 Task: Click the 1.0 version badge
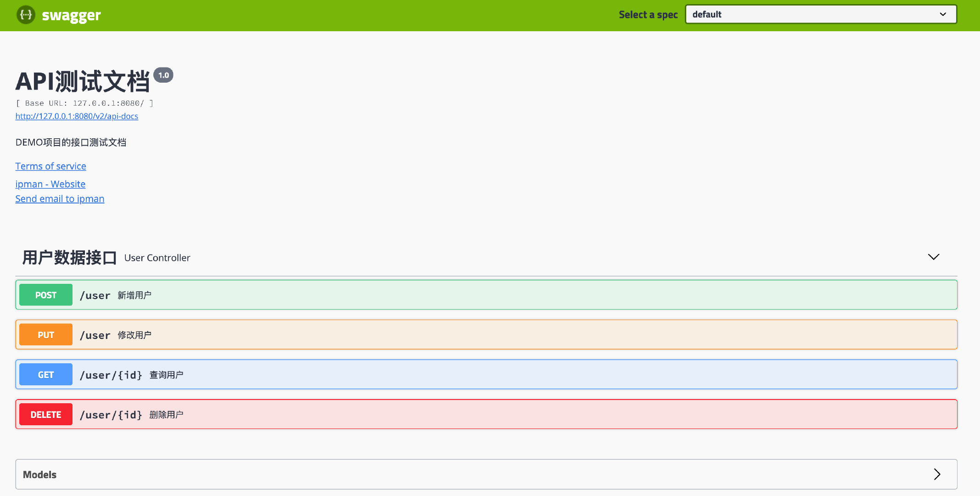coord(163,75)
